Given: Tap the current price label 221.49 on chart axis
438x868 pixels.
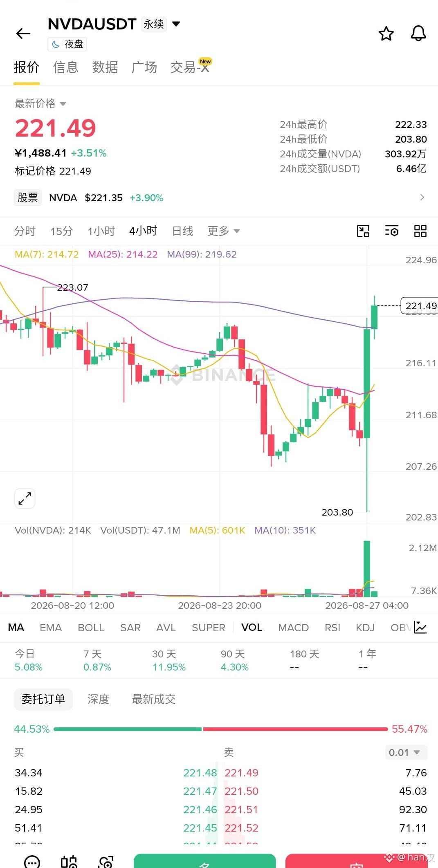Looking at the screenshot, I should coord(419,306).
